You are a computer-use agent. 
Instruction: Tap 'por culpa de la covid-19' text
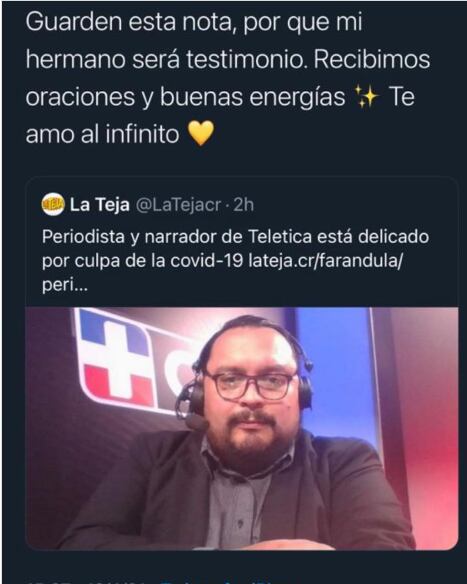click(x=142, y=261)
